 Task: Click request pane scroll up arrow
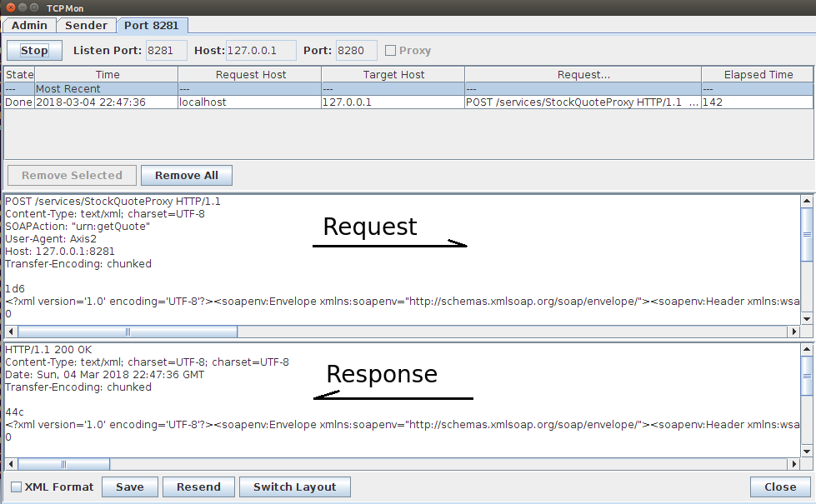[806, 201]
